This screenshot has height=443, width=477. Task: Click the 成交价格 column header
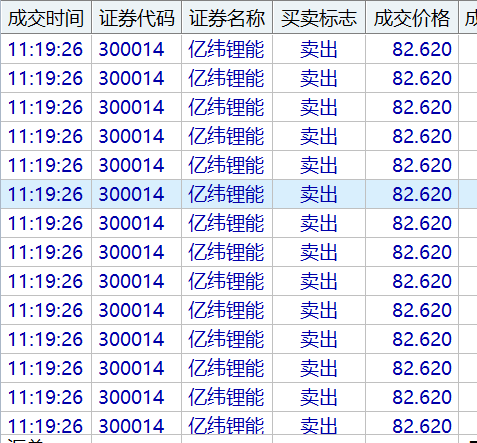click(x=412, y=17)
